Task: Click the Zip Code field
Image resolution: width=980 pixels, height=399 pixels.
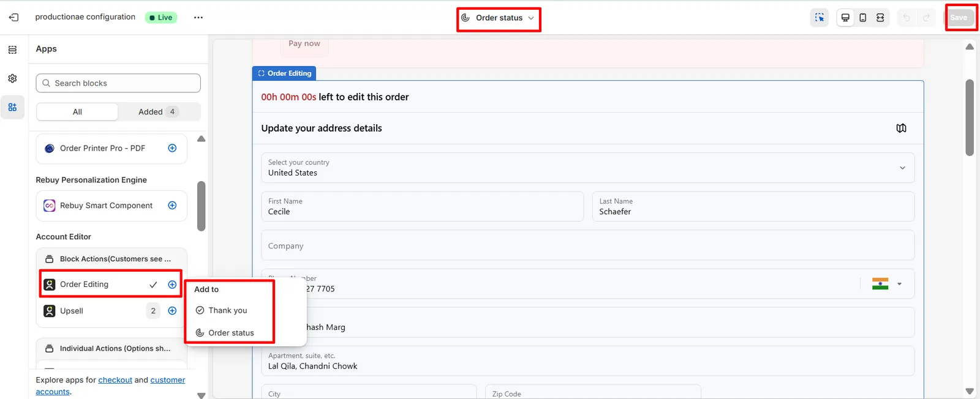Action: 593,392
